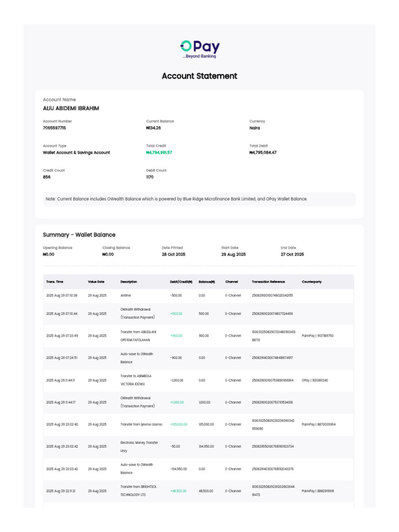Click counterparty 'PalmPay | 8882919919'
The image size is (399, 532).
[x=317, y=491]
